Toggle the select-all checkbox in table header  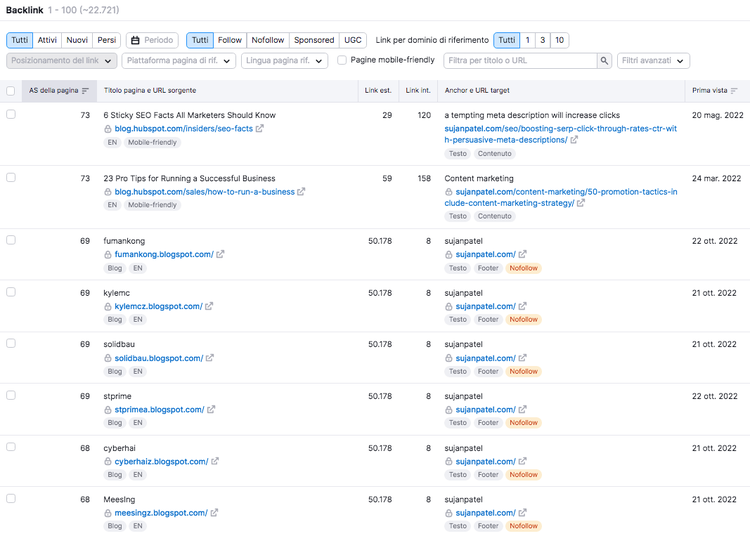(11, 91)
